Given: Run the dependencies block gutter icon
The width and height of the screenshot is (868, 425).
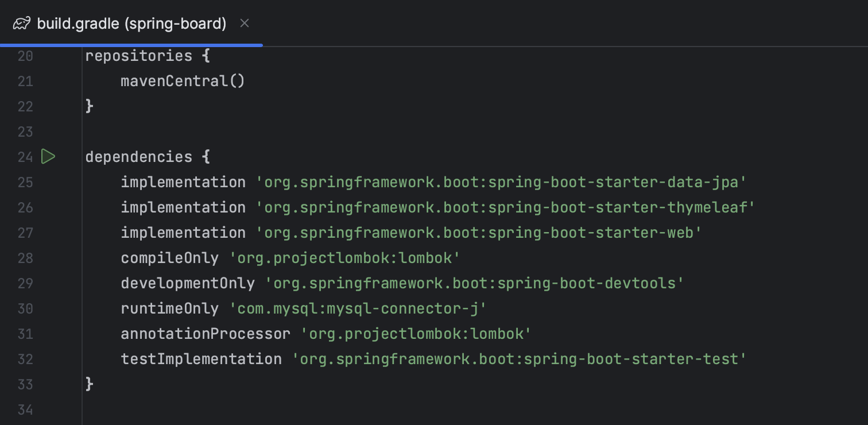Looking at the screenshot, I should click(48, 156).
